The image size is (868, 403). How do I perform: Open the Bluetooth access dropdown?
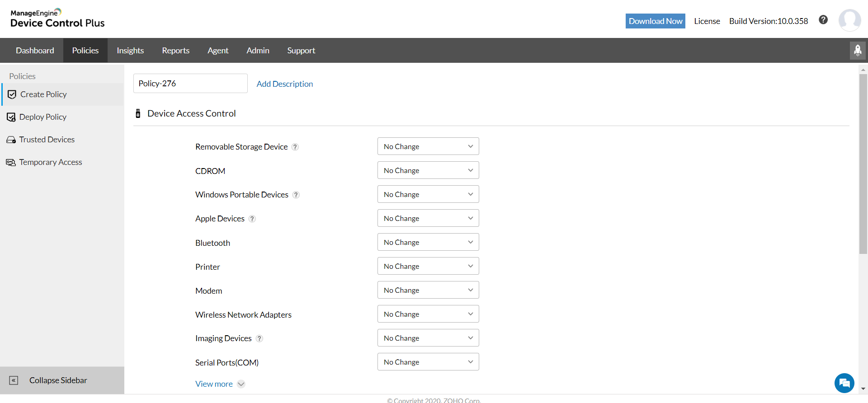coord(428,242)
